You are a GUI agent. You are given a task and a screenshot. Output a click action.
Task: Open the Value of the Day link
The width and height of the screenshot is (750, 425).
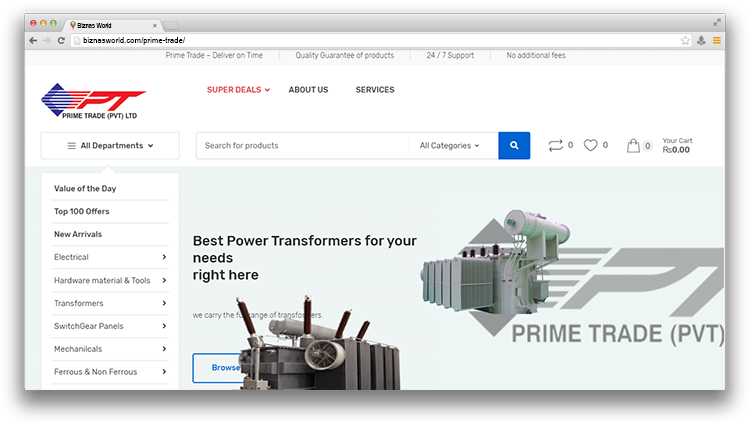click(85, 188)
